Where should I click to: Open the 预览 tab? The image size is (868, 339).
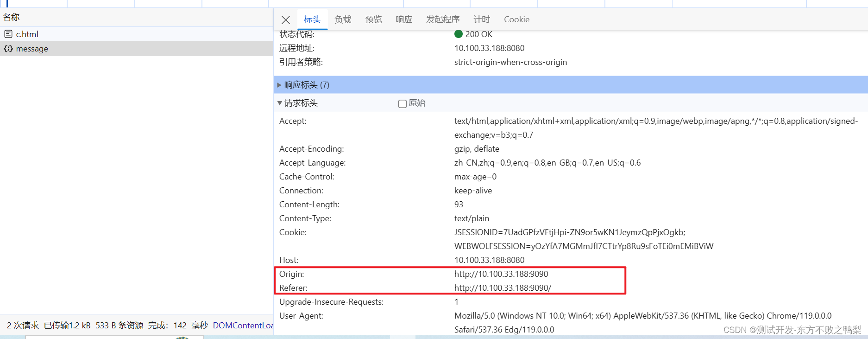click(373, 19)
